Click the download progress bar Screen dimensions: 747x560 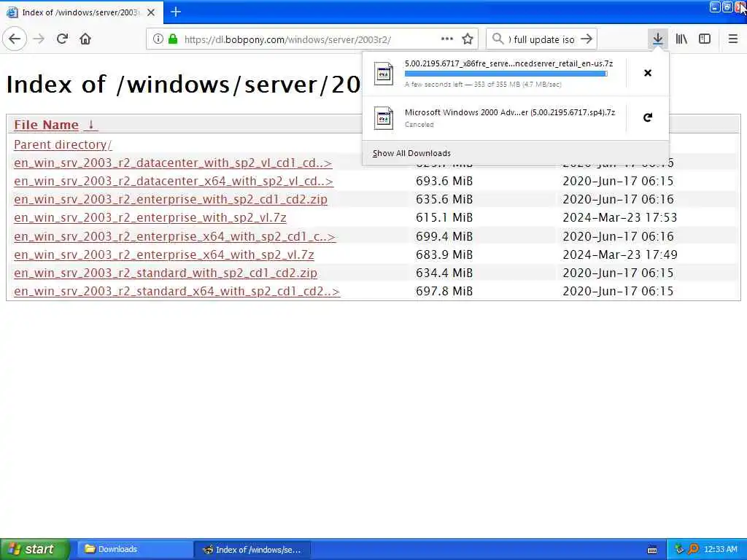click(506, 74)
